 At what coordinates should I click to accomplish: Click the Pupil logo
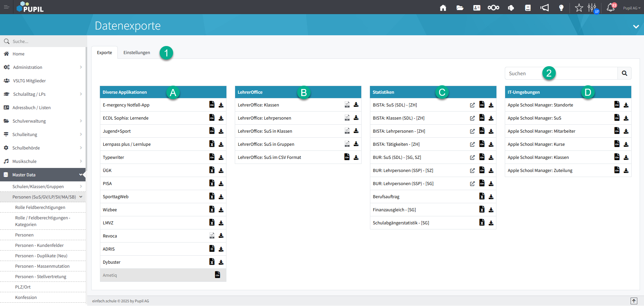[x=30, y=7]
